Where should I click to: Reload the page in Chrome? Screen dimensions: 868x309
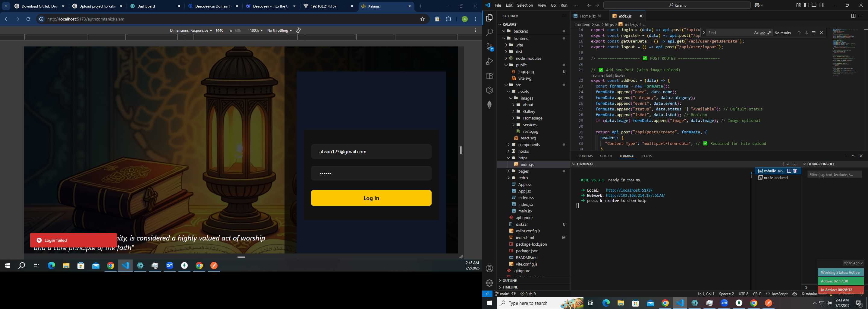[28, 19]
